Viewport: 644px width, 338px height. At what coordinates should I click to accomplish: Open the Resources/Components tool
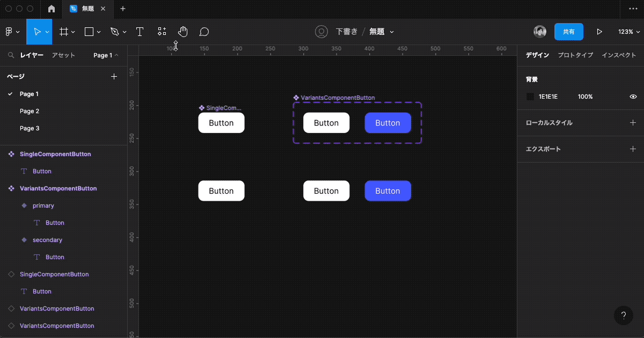[162, 32]
